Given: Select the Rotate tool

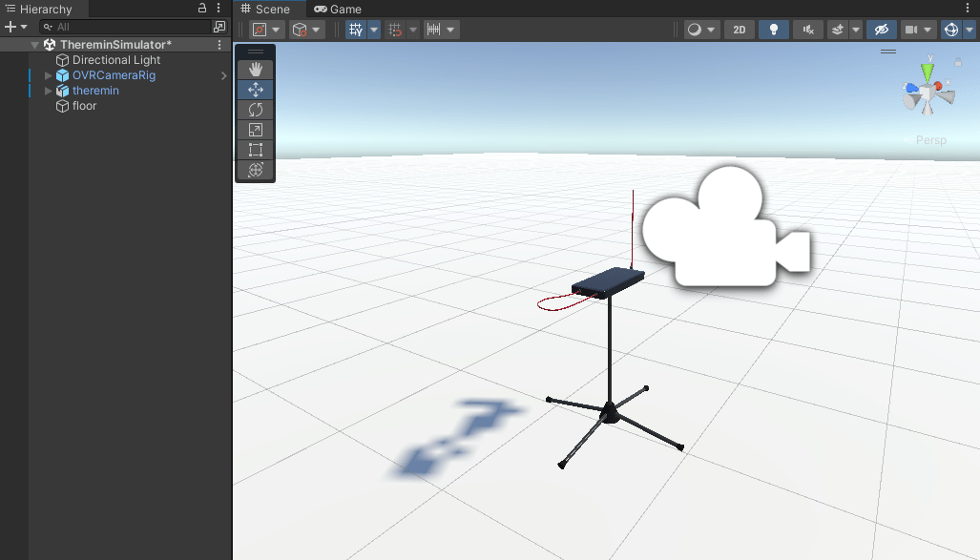Looking at the screenshot, I should (x=256, y=110).
